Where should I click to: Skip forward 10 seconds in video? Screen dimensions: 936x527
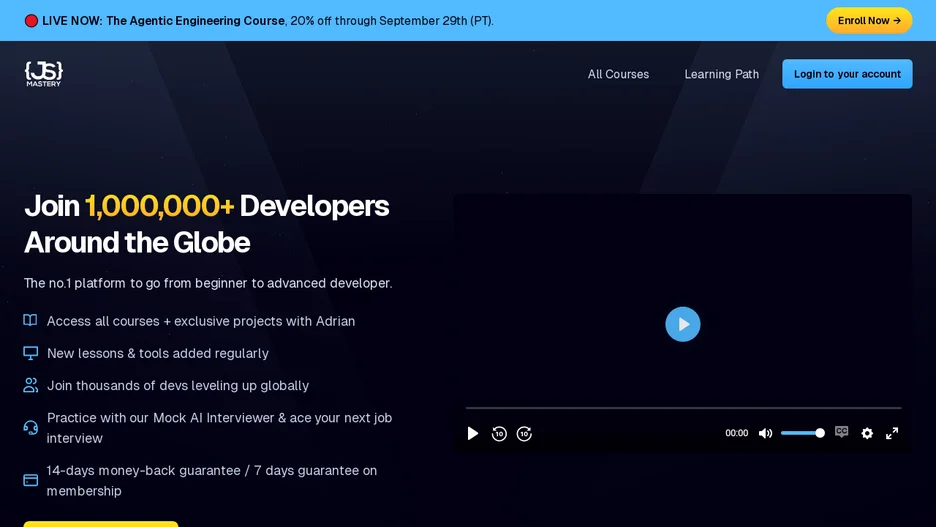click(x=524, y=434)
